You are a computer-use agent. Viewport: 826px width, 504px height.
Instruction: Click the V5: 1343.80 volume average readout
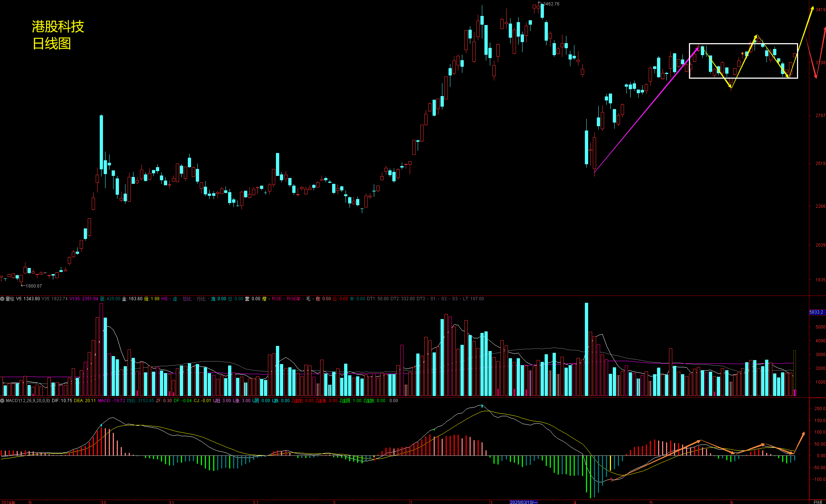tap(28, 299)
